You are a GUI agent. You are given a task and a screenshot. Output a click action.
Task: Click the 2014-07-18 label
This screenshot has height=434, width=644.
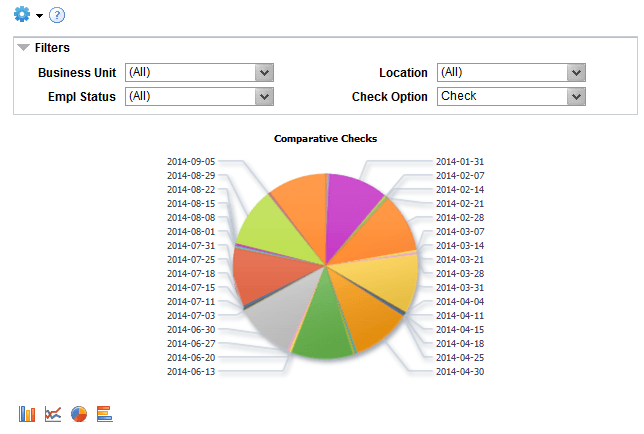191,273
